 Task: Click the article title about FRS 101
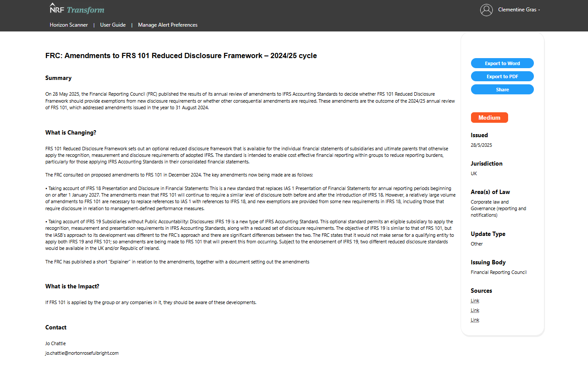pyautogui.click(x=181, y=55)
